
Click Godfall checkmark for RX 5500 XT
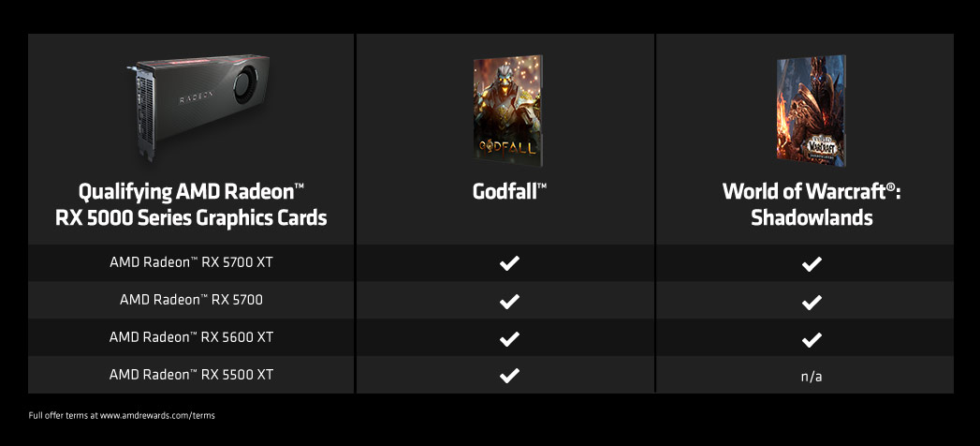tap(509, 376)
